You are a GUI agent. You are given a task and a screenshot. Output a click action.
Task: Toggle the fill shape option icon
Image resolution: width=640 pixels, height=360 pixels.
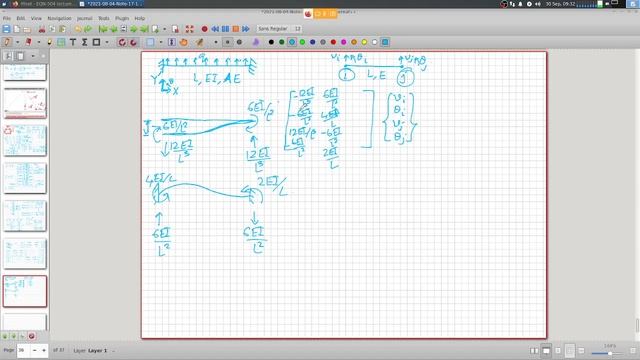tap(256, 42)
